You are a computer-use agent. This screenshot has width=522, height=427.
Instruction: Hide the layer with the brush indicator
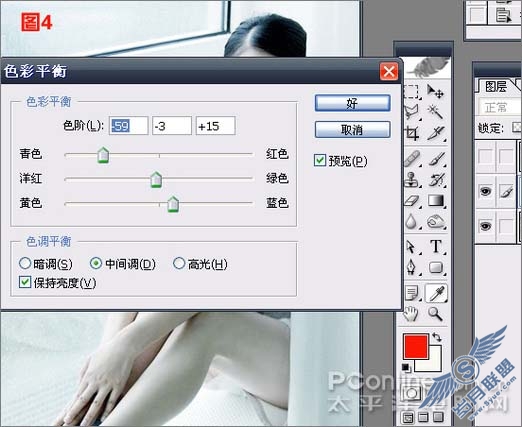(485, 191)
